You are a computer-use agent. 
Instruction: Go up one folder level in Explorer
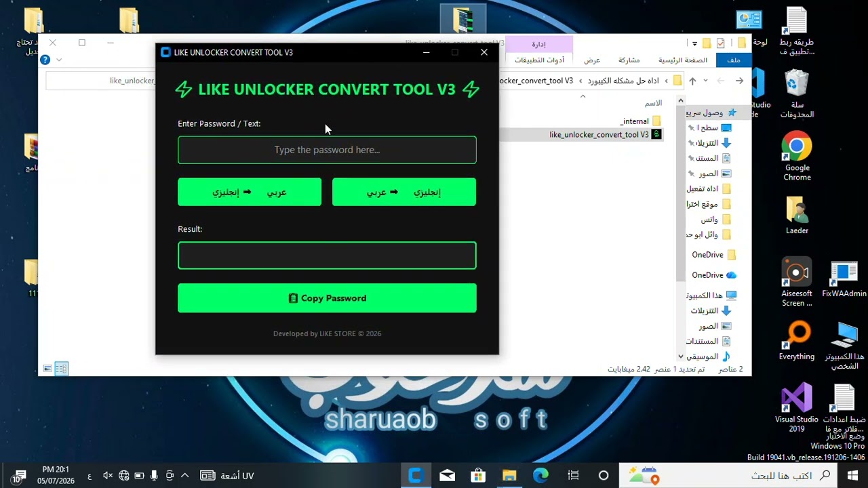click(x=692, y=81)
